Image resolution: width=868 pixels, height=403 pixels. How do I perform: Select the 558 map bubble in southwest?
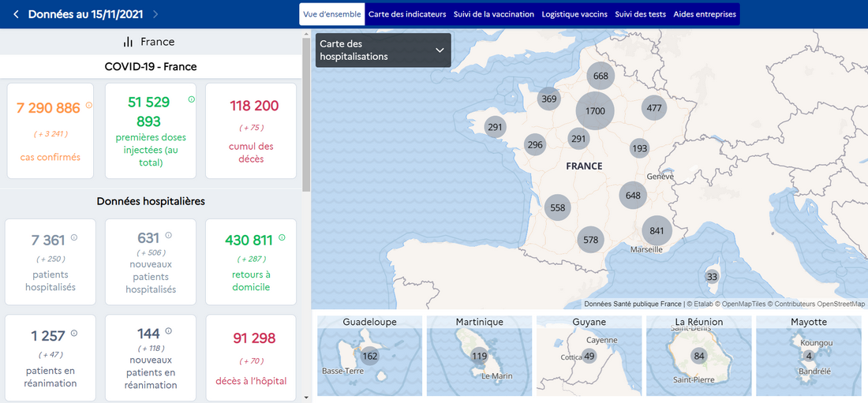pyautogui.click(x=558, y=207)
